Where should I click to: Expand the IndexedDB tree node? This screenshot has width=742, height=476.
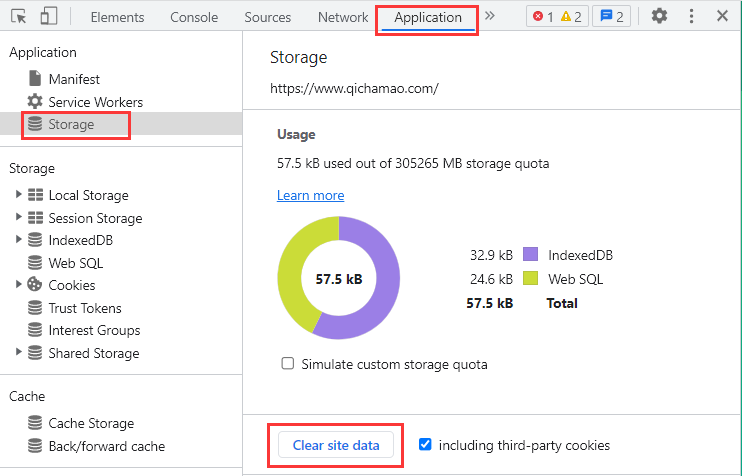tap(19, 240)
